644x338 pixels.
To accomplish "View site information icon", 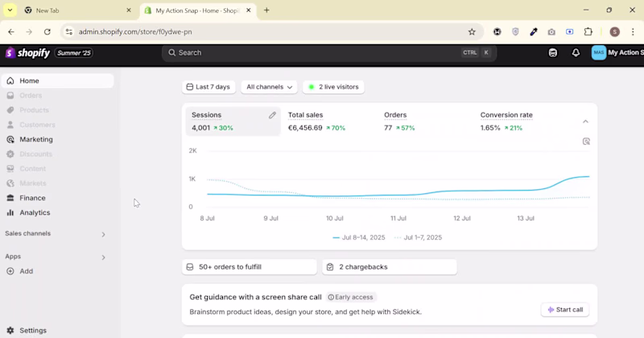I will [69, 31].
